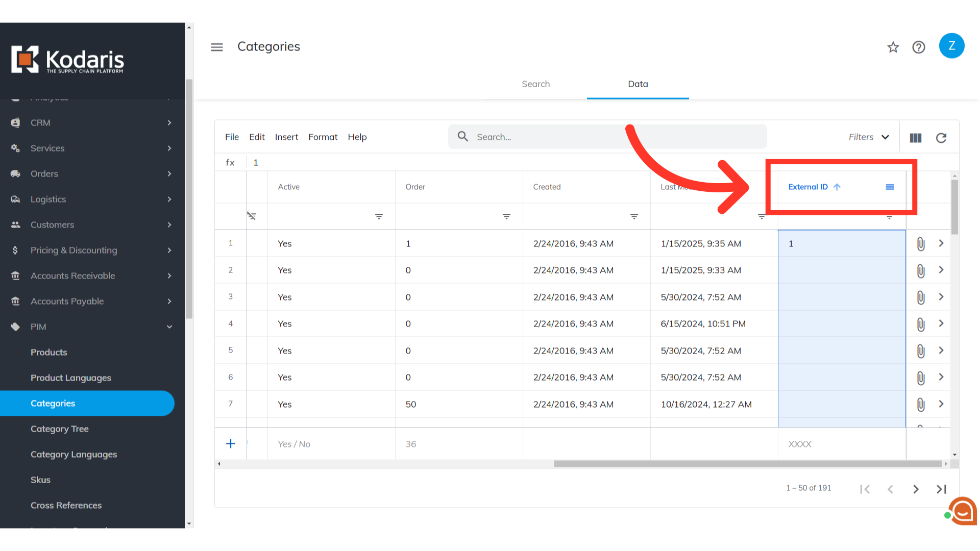This screenshot has width=980, height=551.
Task: Click the attachment paperclip in row 1
Action: (x=920, y=244)
